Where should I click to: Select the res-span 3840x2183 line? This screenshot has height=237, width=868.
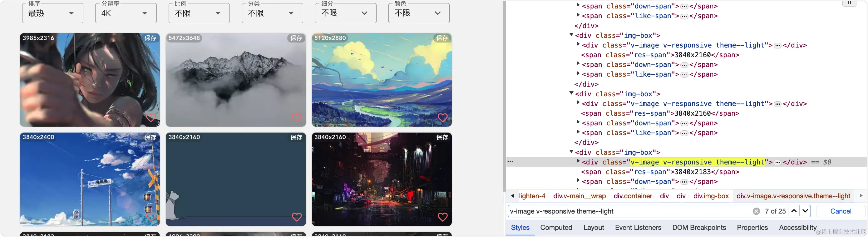tap(660, 172)
